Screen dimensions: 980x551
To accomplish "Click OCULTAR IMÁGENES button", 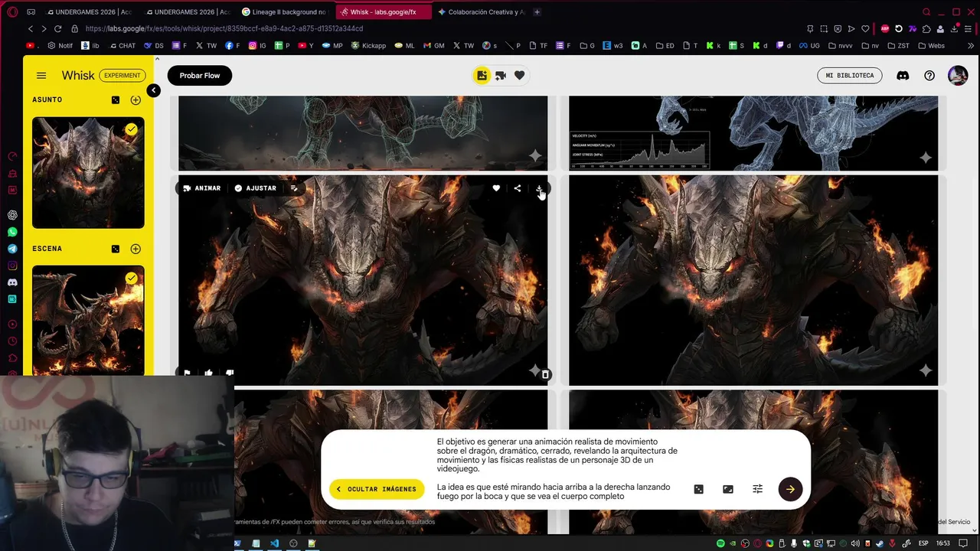I will [x=377, y=489].
